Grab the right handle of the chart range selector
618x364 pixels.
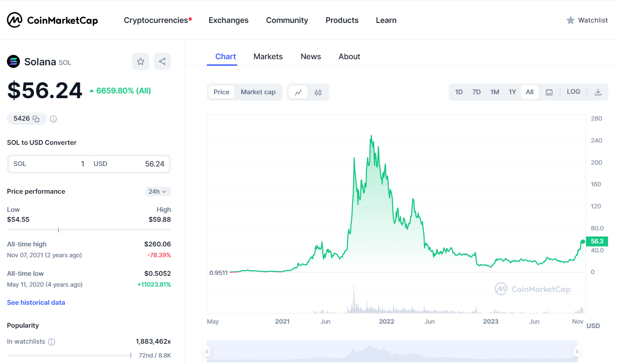point(577,351)
